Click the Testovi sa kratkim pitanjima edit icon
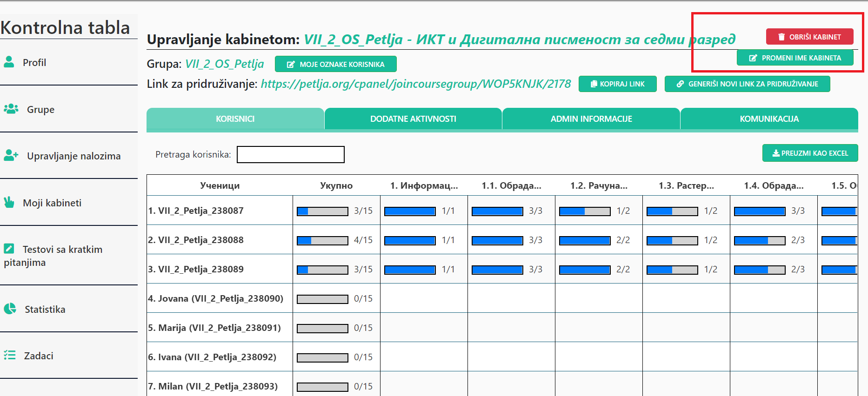Viewport: 868px width, 396px height. 9,249
